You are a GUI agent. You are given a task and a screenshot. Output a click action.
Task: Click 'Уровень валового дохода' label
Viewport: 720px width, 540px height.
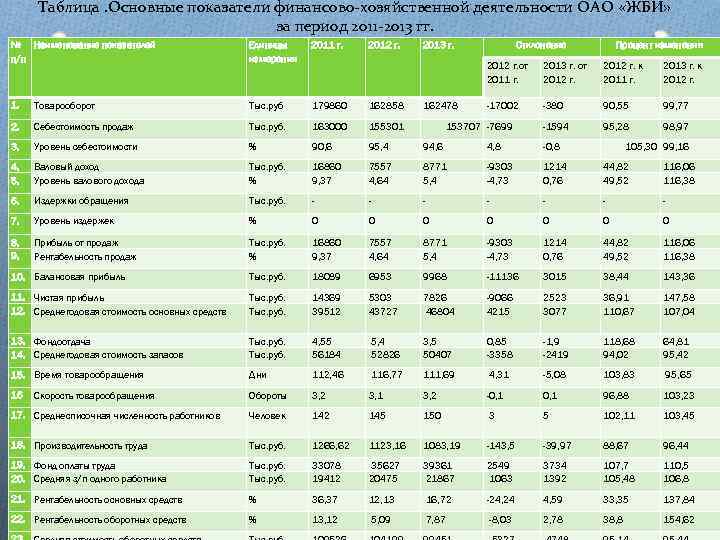(x=89, y=181)
